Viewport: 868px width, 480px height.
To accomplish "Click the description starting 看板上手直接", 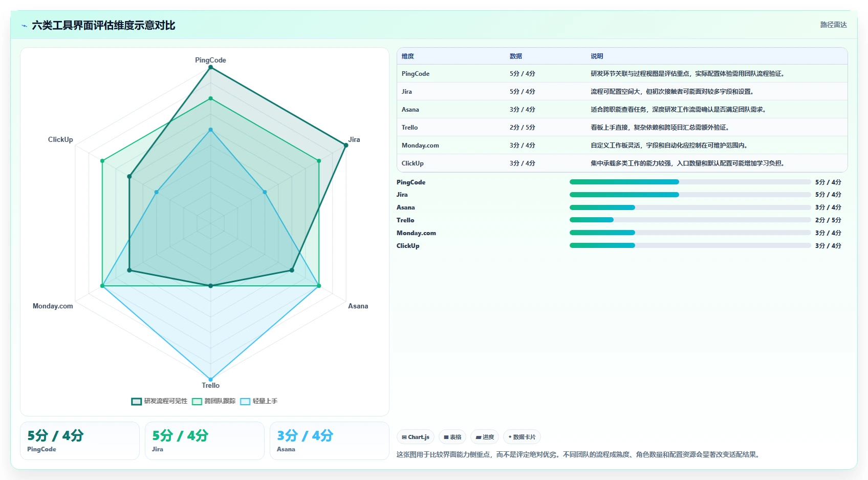I will pyautogui.click(x=660, y=128).
